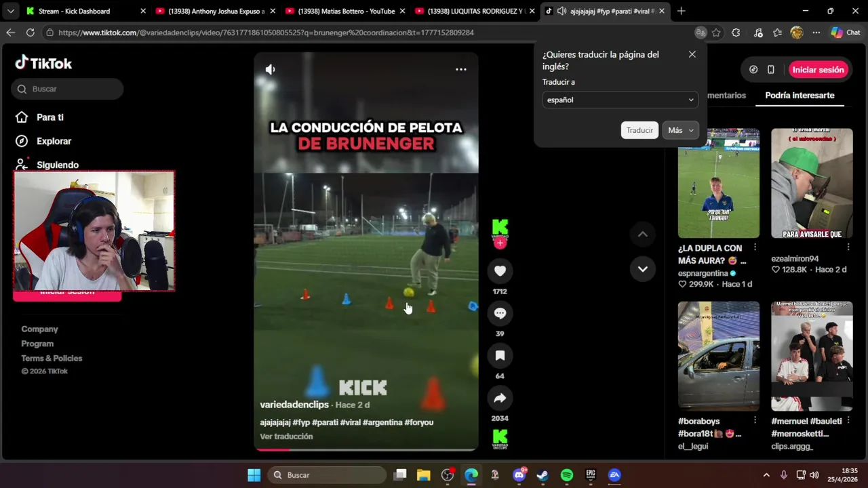Switch to Anthony Joshua YouTube tab
The height and width of the screenshot is (488, 868).
point(215,11)
